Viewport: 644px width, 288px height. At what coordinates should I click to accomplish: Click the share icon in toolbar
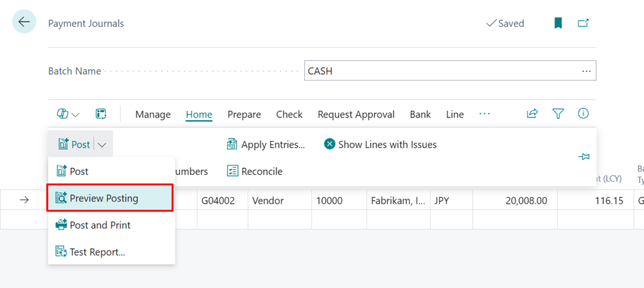click(x=532, y=114)
